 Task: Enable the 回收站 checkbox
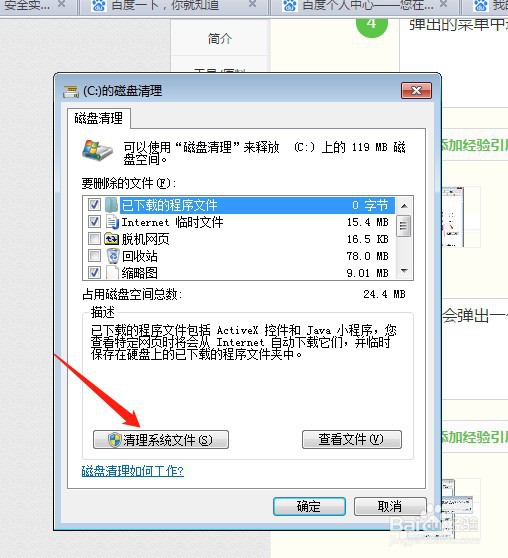pyautogui.click(x=94, y=256)
